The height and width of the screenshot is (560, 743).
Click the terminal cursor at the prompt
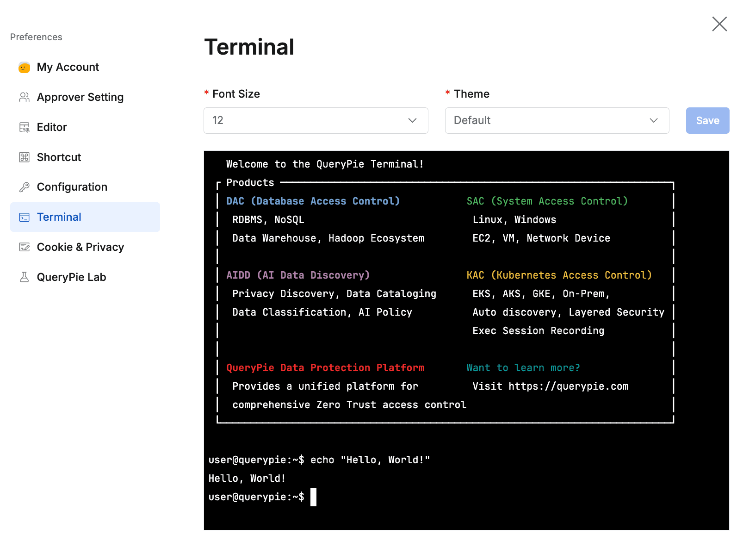point(314,497)
